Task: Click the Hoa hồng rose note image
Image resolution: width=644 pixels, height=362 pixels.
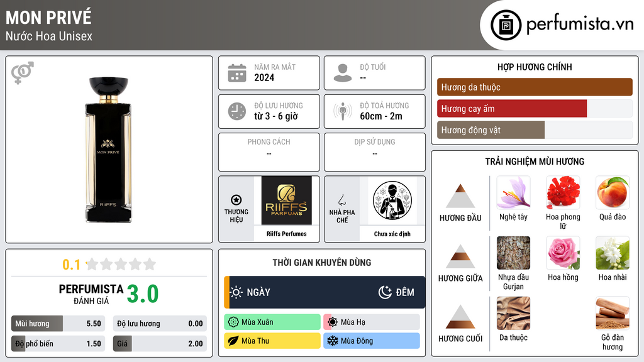Action: point(563,253)
